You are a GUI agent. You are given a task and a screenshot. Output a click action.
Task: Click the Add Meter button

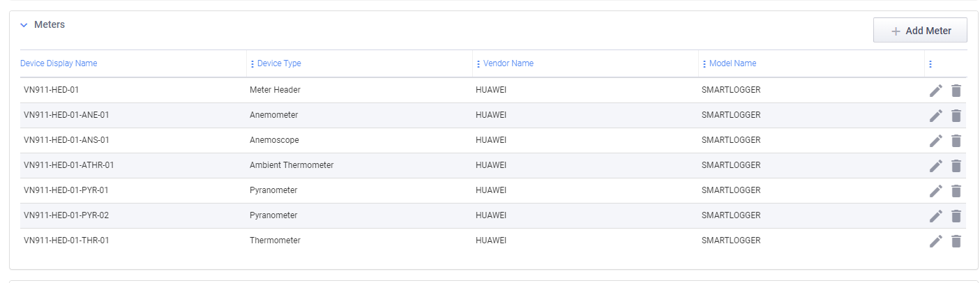point(920,31)
